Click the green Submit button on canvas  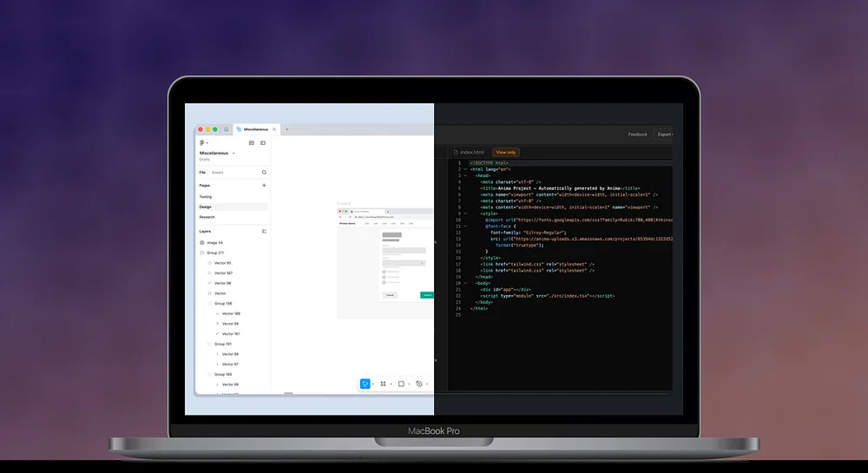click(427, 295)
